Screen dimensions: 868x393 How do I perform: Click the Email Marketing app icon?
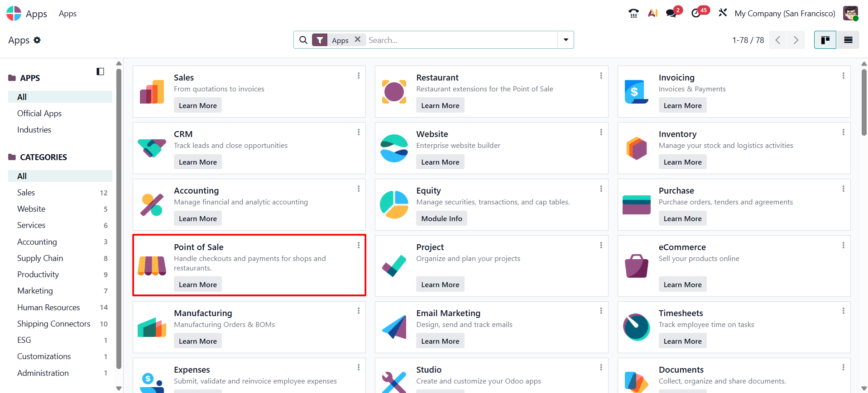[x=394, y=327]
